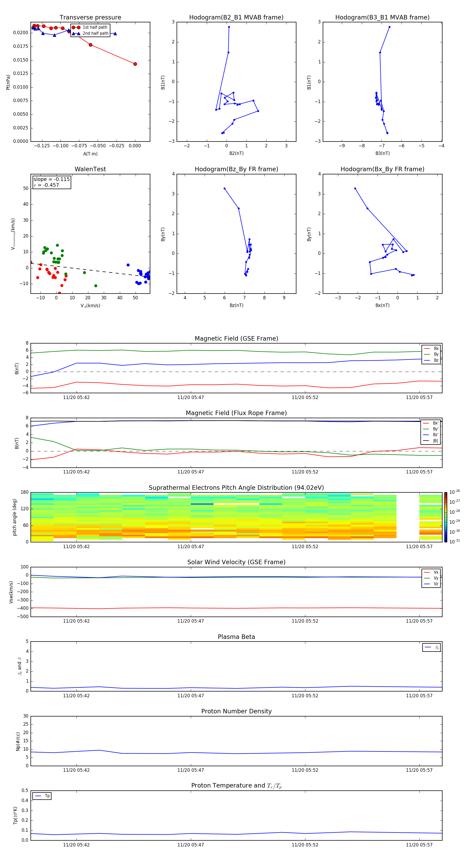The image size is (473, 868).
Task: Click the 'Hodogram(B2_B1 MVAB frame)' title
Action: click(x=236, y=18)
